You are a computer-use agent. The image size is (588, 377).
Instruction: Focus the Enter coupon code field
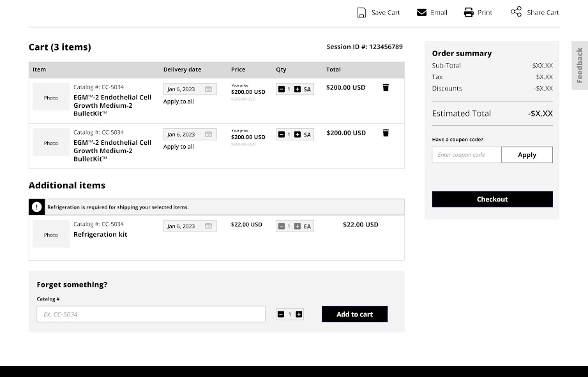coord(467,154)
